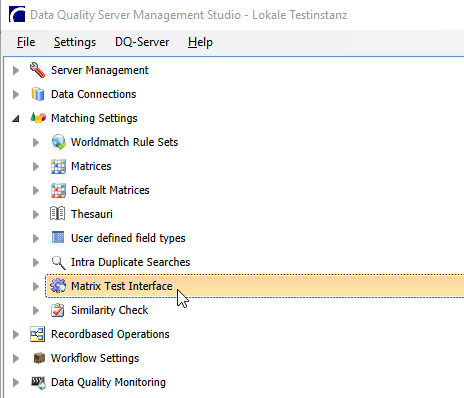The image size is (464, 398).
Task: Click the Worldmatch Rule Sets globe icon
Action: [59, 142]
